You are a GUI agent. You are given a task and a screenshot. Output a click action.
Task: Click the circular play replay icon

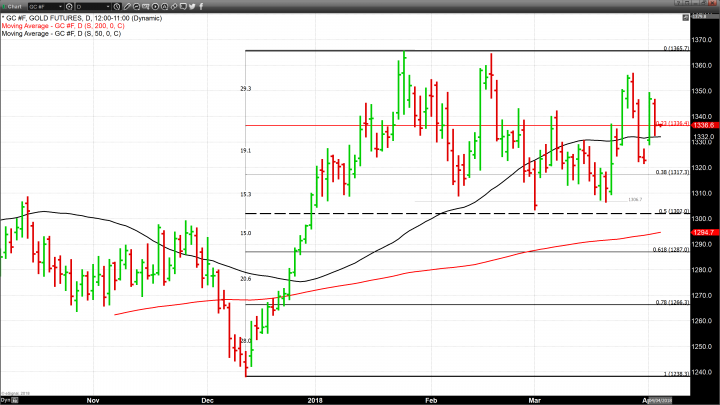pyautogui.click(x=155, y=6)
